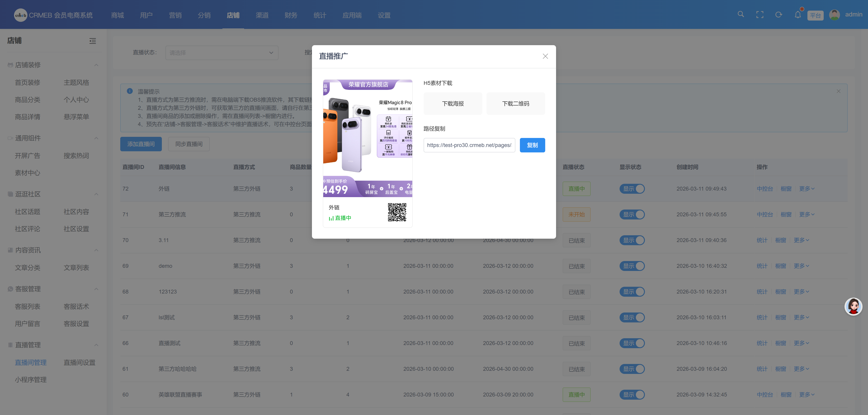Click the path URL input field
Viewport: 868px width, 415px height.
coord(469,145)
